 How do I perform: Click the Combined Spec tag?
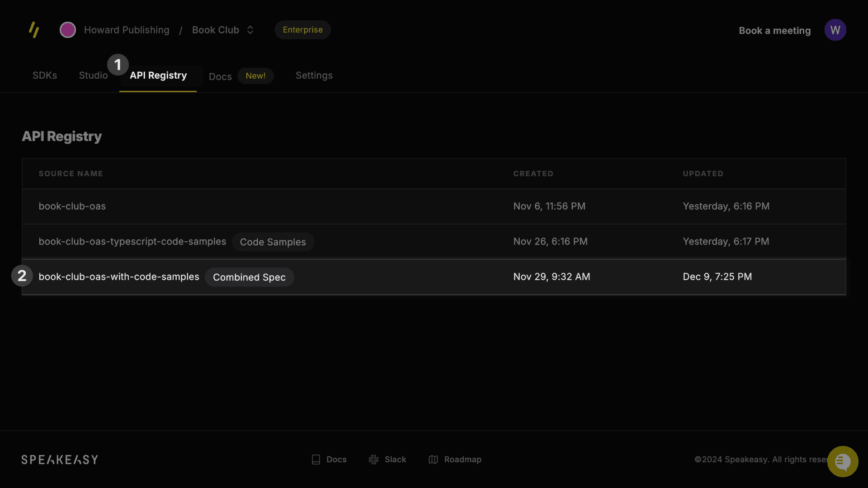[x=249, y=277]
